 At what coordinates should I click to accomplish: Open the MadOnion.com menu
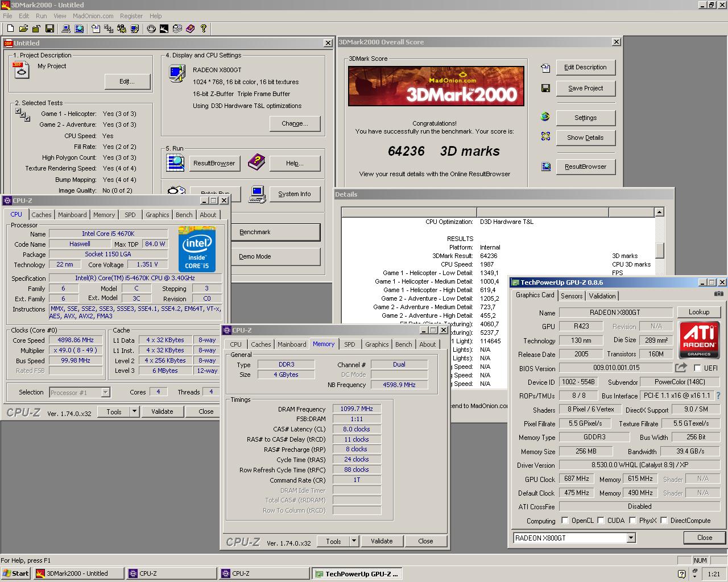pyautogui.click(x=93, y=16)
